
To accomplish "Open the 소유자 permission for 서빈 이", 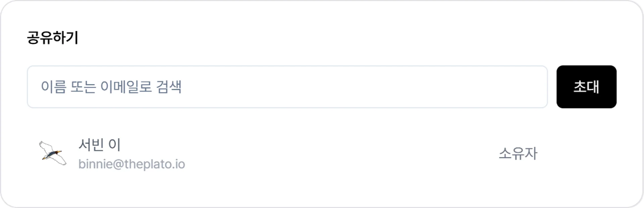I will [x=518, y=154].
